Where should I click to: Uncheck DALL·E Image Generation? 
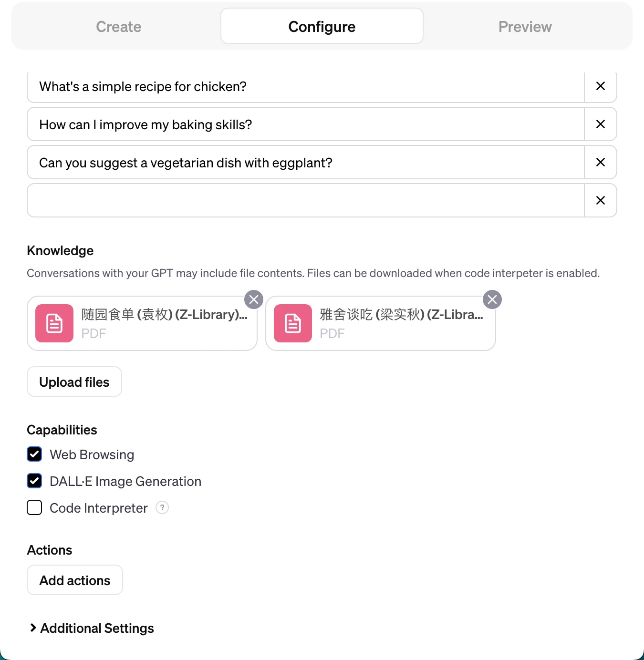pyautogui.click(x=34, y=481)
